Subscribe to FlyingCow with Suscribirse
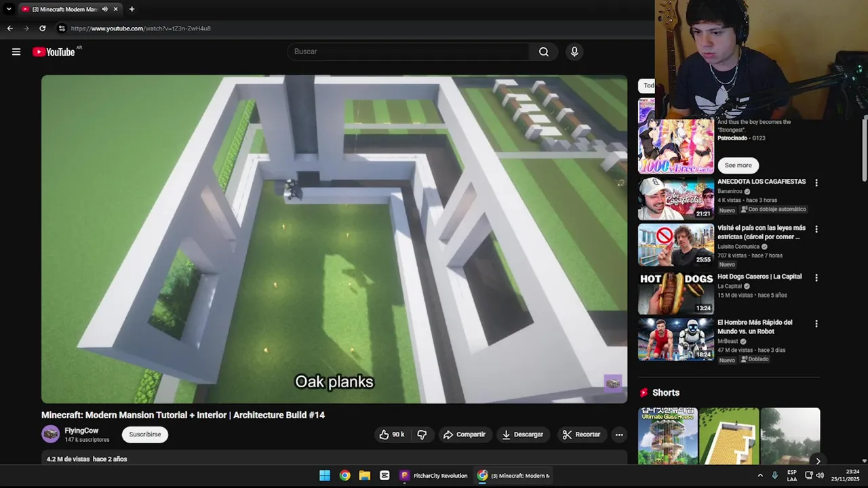The image size is (868, 488). click(x=145, y=434)
